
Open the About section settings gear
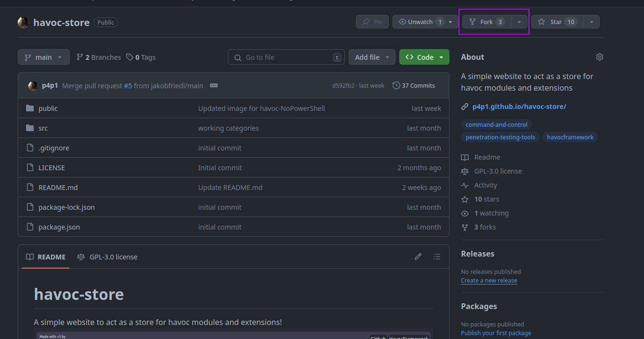[599, 57]
